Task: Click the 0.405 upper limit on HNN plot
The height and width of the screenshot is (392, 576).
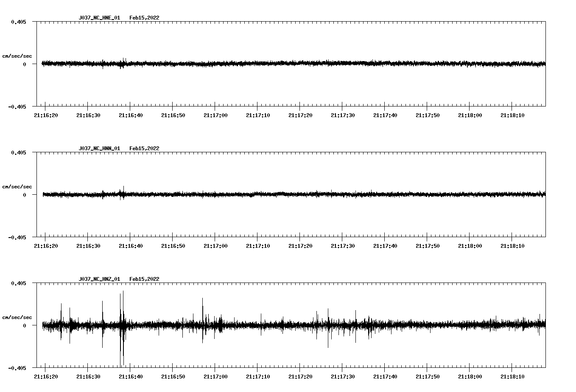Action: pos(19,152)
